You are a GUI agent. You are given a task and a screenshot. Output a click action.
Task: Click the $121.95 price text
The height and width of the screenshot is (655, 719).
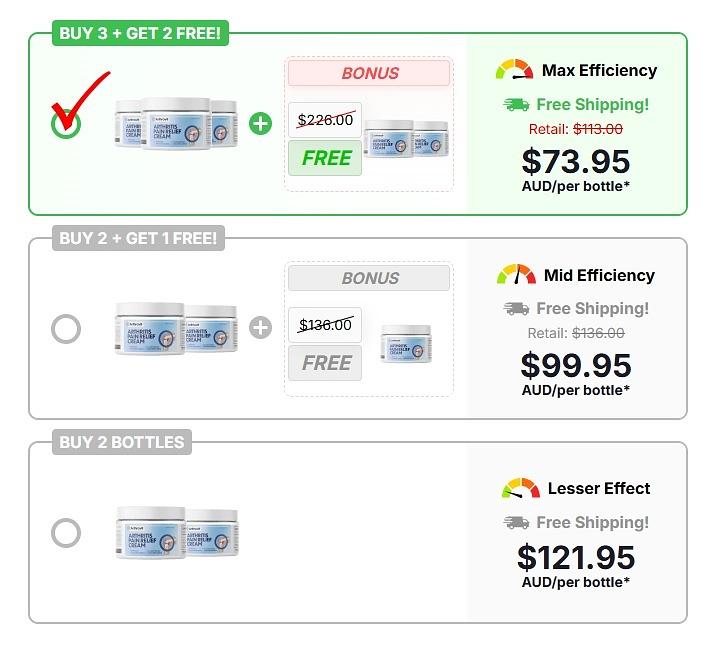[x=576, y=557]
